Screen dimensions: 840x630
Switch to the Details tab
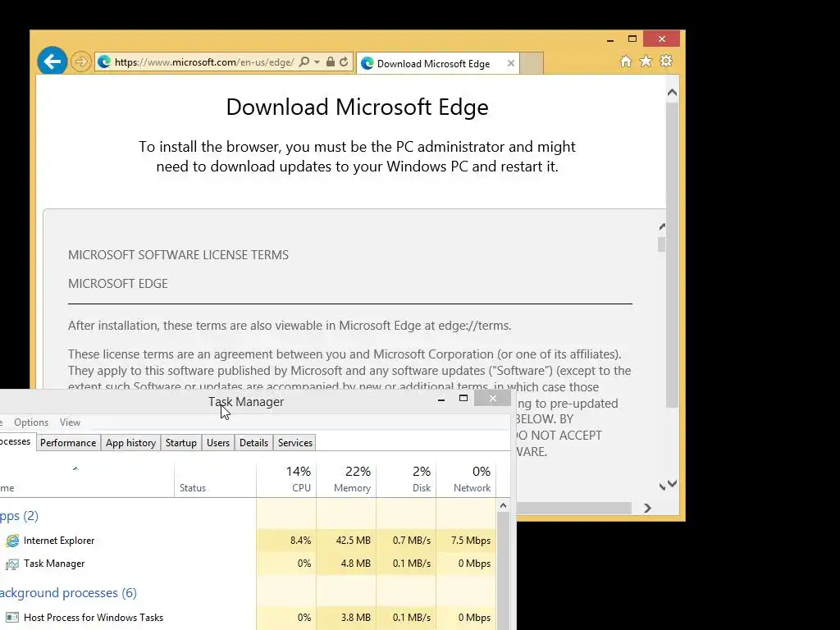(x=253, y=443)
